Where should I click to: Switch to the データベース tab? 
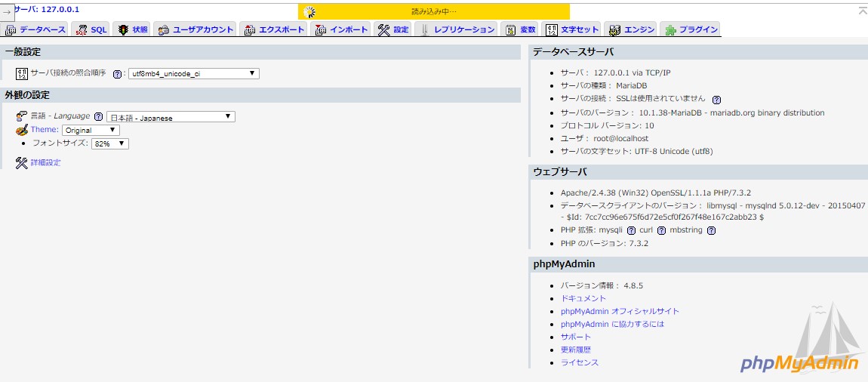point(35,30)
